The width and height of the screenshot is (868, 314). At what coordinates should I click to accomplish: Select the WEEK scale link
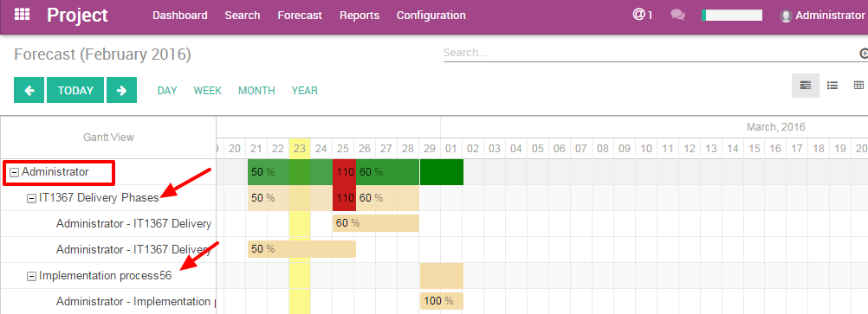click(x=208, y=91)
